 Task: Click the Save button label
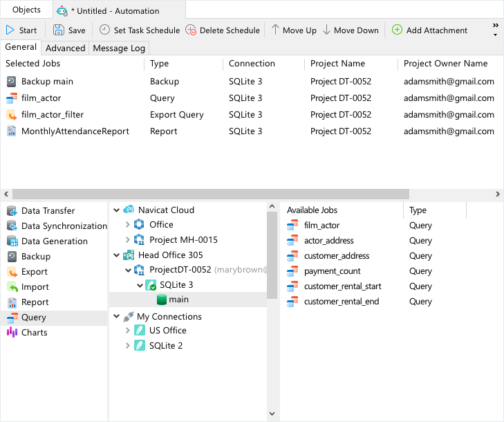pyautogui.click(x=77, y=30)
